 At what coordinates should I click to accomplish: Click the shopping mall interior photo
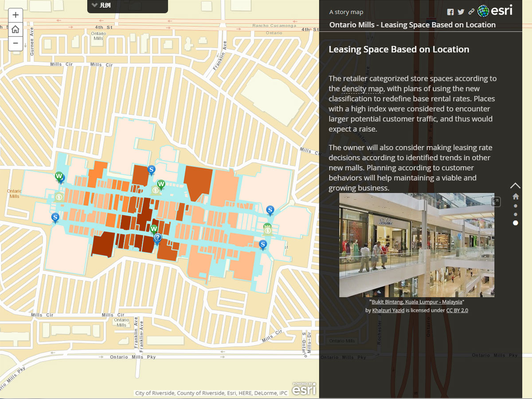point(416,245)
